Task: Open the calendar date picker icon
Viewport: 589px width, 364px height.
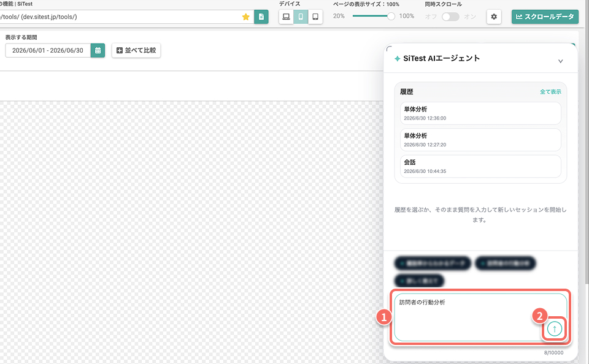Action: [x=98, y=50]
